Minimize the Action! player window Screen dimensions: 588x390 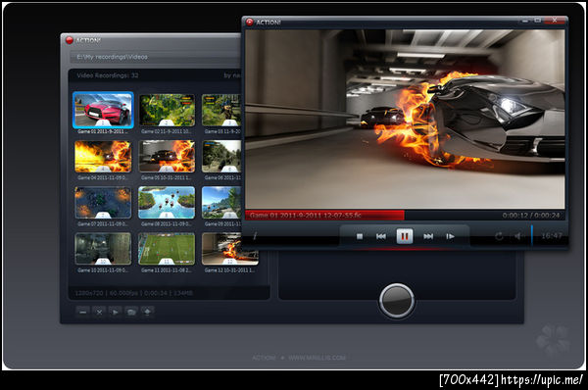525,21
